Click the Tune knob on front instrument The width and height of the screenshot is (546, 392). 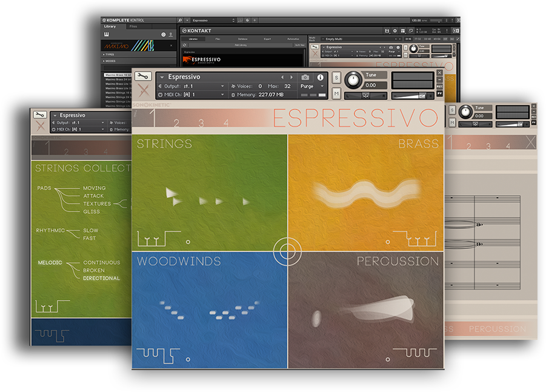pos(352,79)
